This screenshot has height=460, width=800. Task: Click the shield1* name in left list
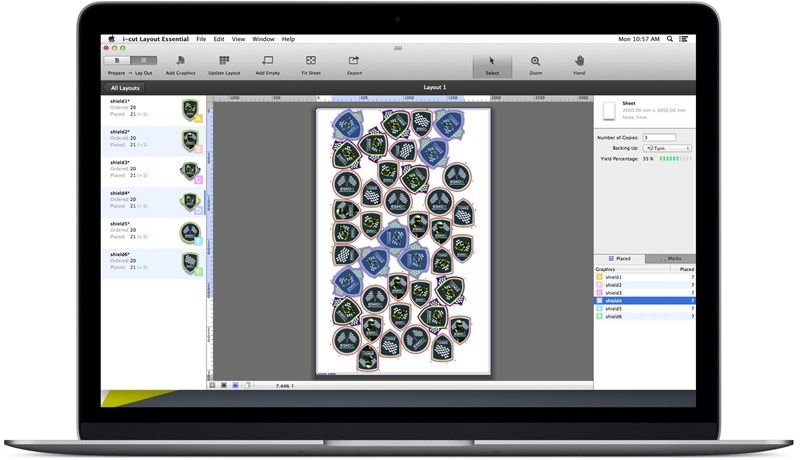[x=120, y=101]
